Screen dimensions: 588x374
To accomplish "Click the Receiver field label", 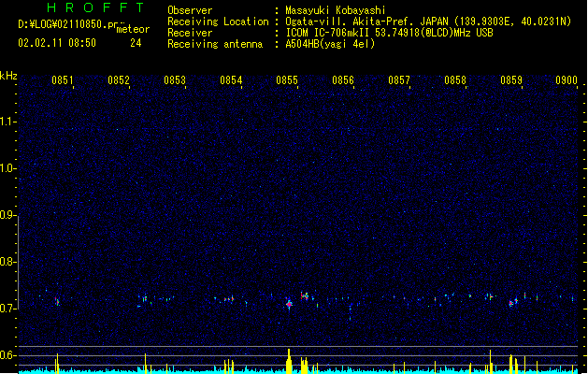I will pyautogui.click(x=190, y=33).
